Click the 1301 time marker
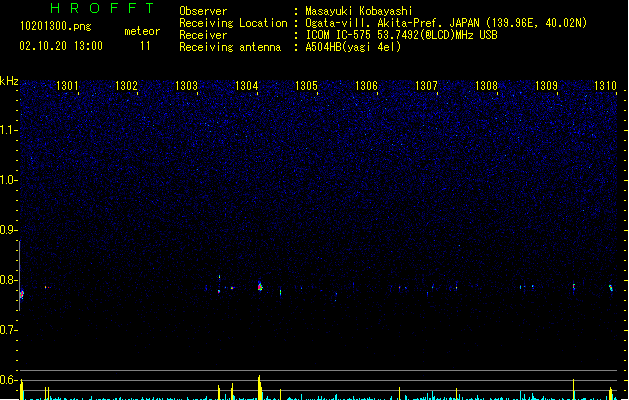The height and width of the screenshot is (400, 629). tap(67, 86)
